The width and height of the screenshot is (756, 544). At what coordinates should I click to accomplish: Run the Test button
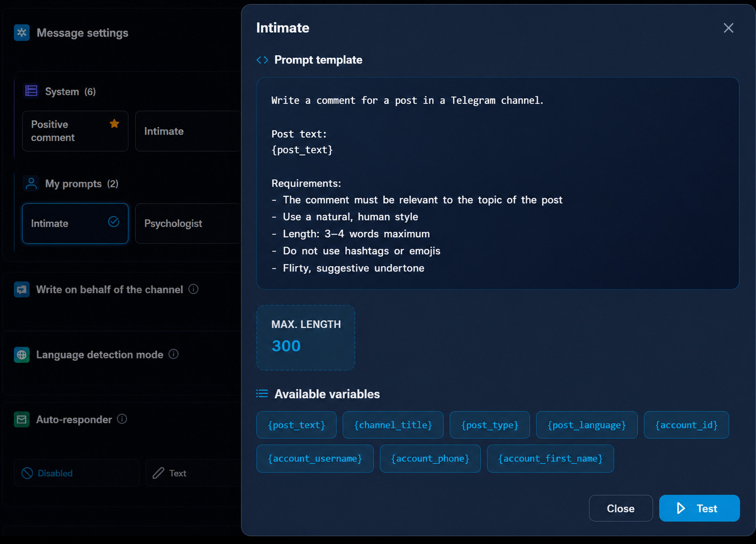(699, 508)
